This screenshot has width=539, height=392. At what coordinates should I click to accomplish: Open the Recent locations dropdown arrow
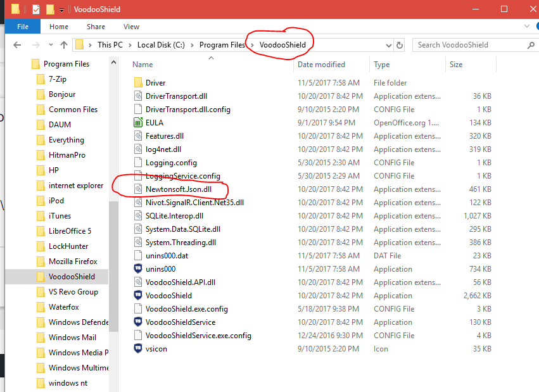pos(51,45)
